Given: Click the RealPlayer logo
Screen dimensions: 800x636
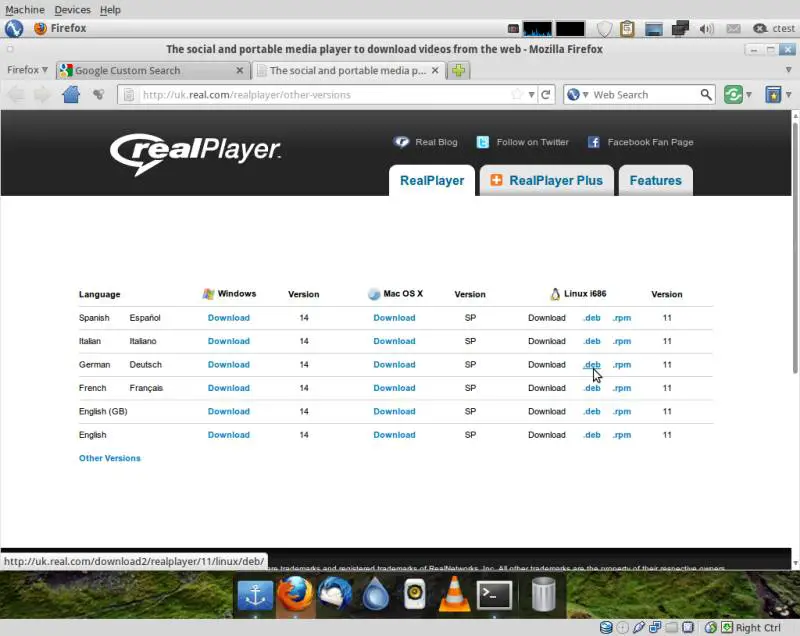Looking at the screenshot, I should click(195, 153).
